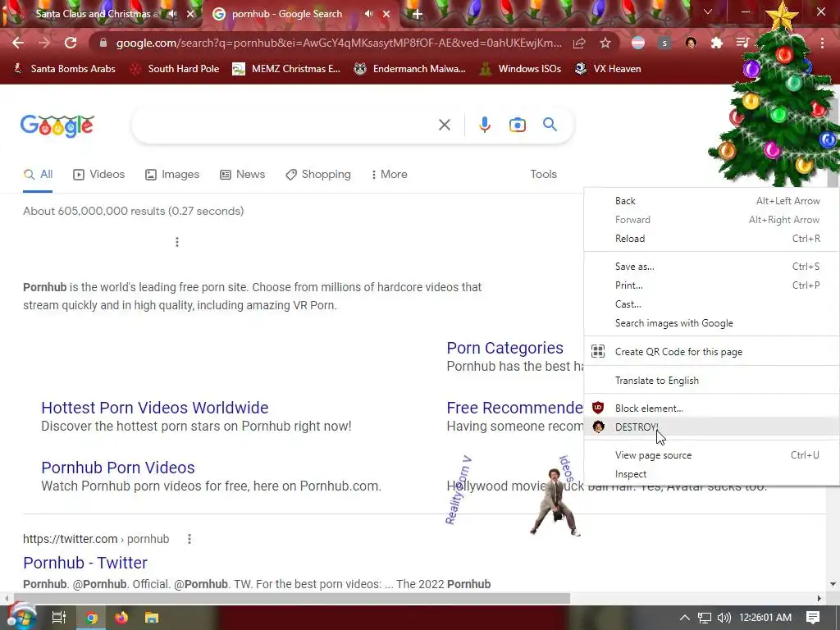The height and width of the screenshot is (630, 840).
Task: Open tab search dropdown chevron
Action: (x=708, y=11)
